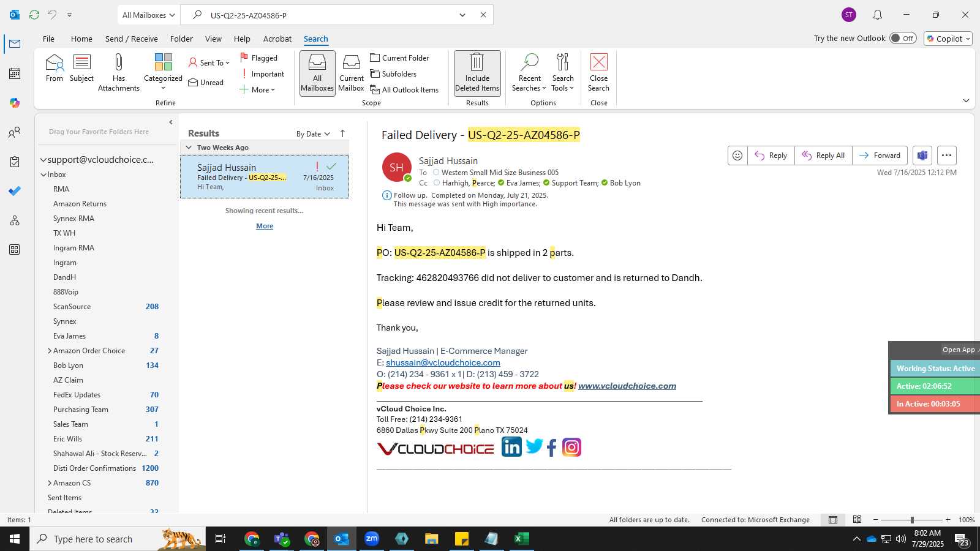Collapse the Two Weeks Ago group
The height and width of the screenshot is (551, 980).
189,148
